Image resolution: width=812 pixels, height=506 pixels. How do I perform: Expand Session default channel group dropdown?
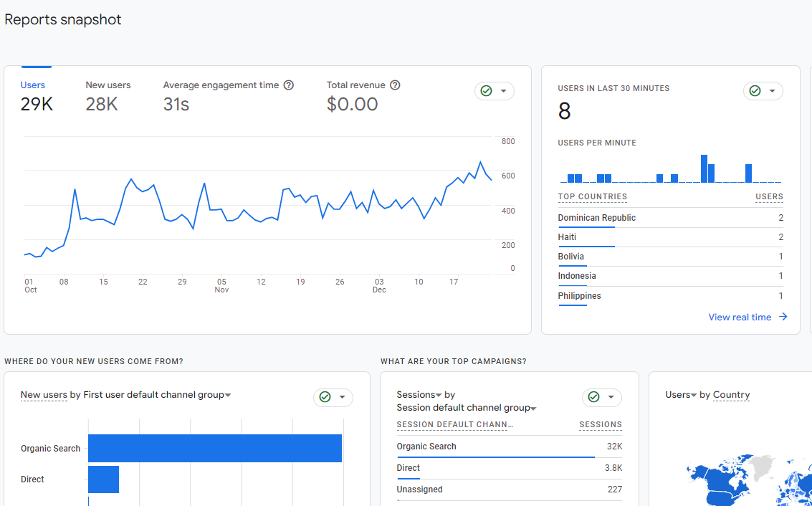tap(533, 409)
